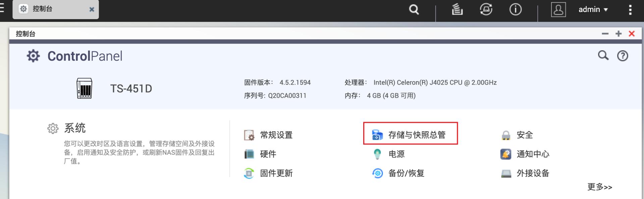Switch to the 控制台 taskbar tab
644x199 pixels.
coord(56,9)
